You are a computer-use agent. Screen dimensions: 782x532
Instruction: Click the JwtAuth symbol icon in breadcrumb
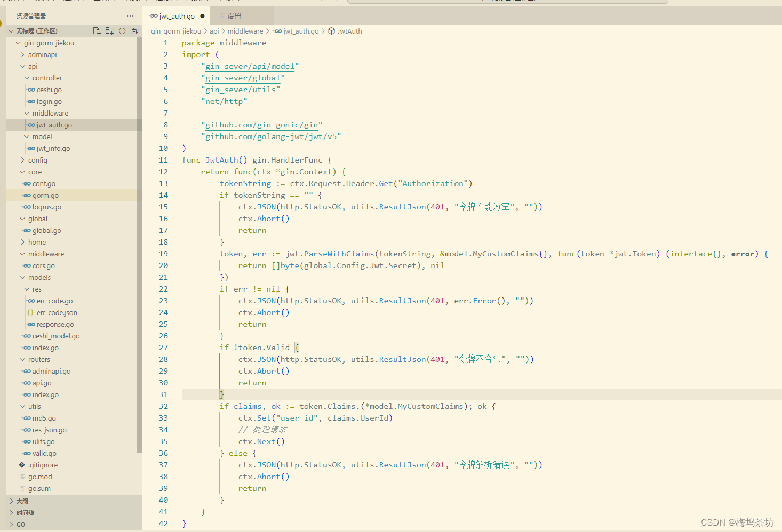pyautogui.click(x=331, y=31)
